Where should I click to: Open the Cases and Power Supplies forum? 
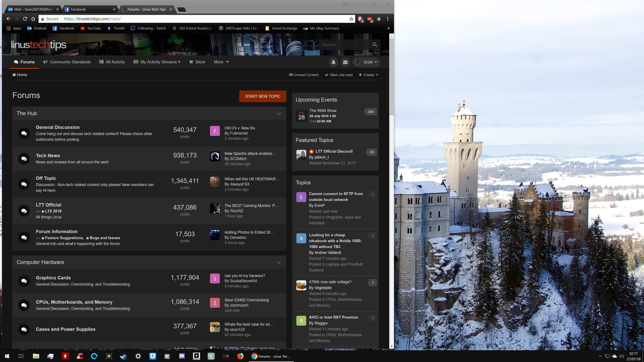click(x=66, y=329)
